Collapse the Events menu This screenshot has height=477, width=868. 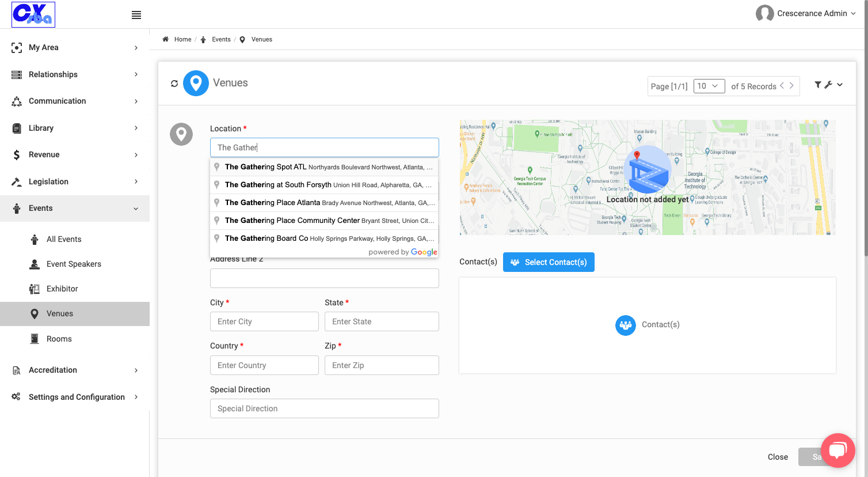click(75, 208)
